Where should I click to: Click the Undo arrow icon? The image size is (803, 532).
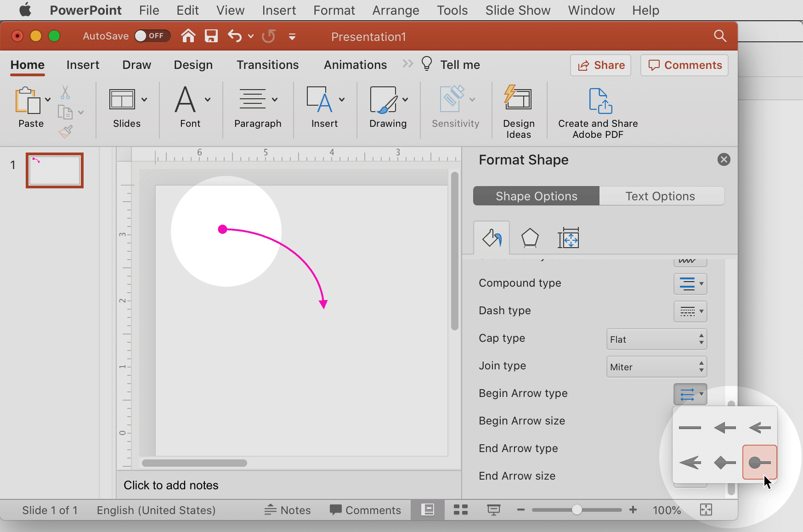tap(235, 36)
